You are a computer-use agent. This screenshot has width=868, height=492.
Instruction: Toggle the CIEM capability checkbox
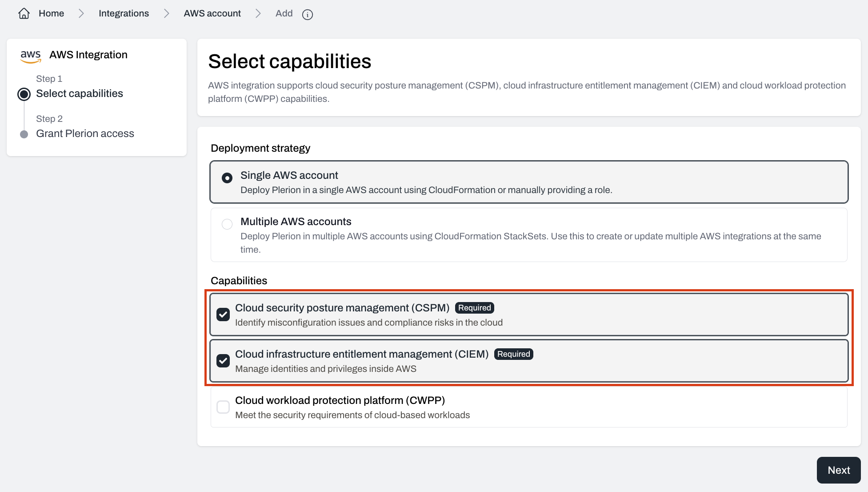coord(223,360)
